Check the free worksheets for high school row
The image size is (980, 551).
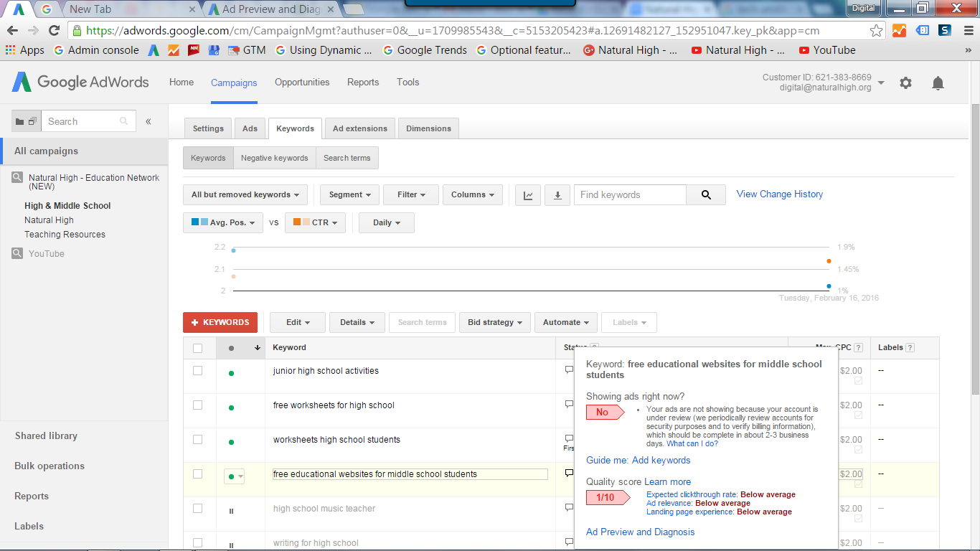(198, 405)
